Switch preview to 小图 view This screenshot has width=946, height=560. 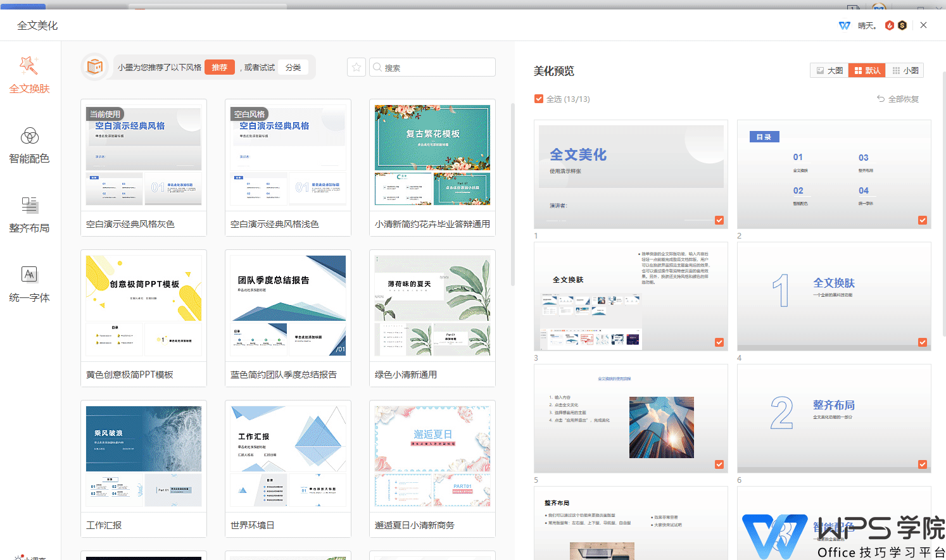point(905,70)
